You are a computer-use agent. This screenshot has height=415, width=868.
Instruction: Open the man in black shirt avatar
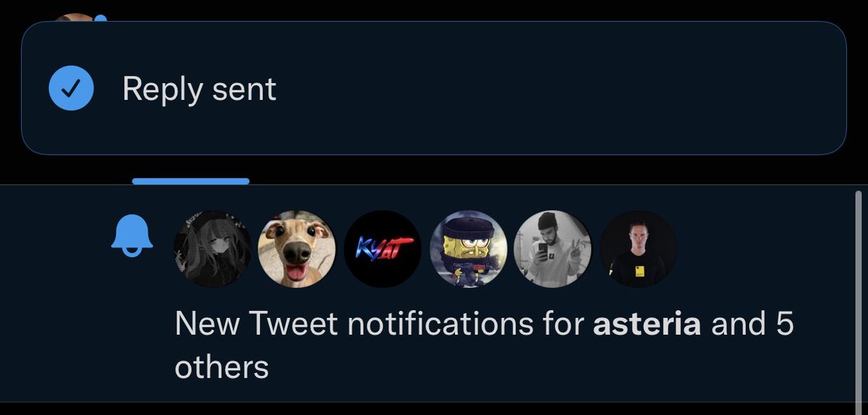[x=638, y=249]
